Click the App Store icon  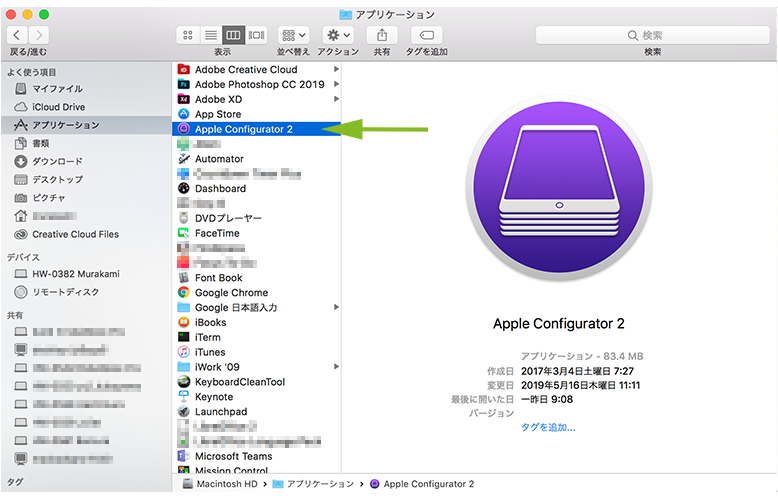coord(184,114)
